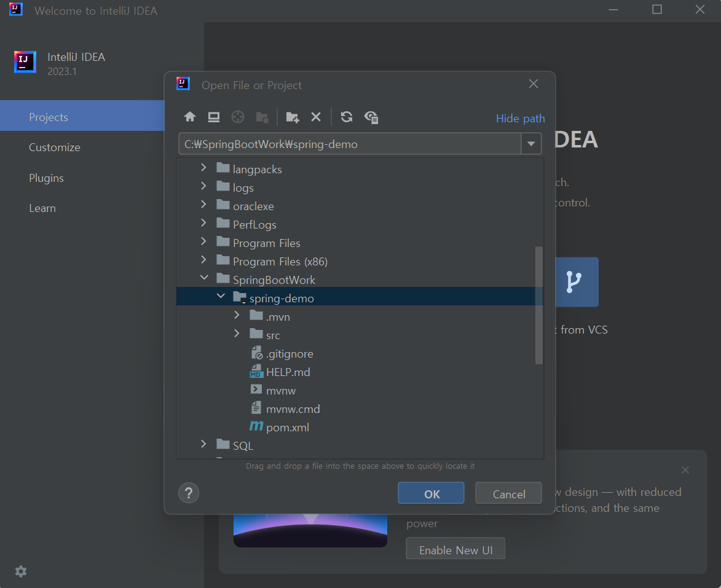Select the logs folder label
The width and height of the screenshot is (721, 588).
[243, 188]
